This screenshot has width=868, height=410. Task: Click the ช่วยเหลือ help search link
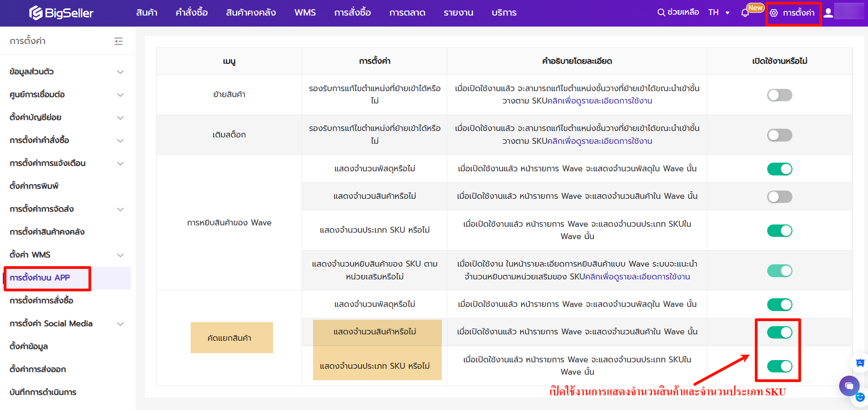pos(678,12)
